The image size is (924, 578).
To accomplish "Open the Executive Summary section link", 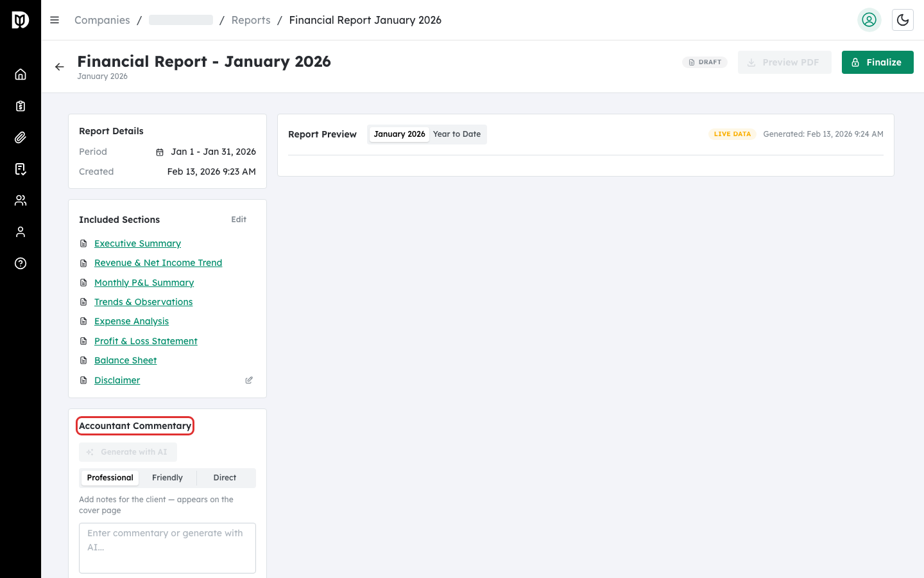I will click(x=137, y=243).
